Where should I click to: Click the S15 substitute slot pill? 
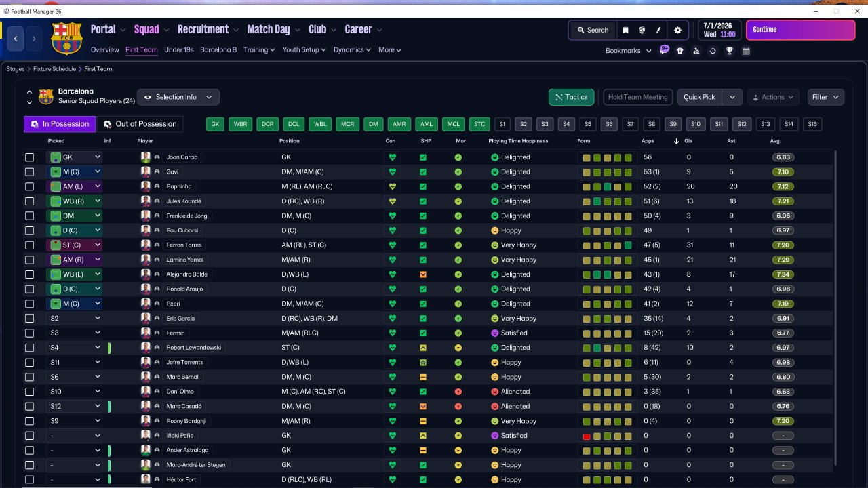pos(812,124)
